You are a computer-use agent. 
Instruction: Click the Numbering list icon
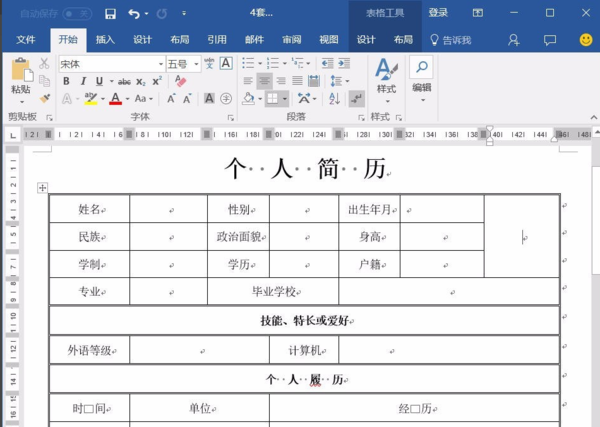pyautogui.click(x=273, y=63)
